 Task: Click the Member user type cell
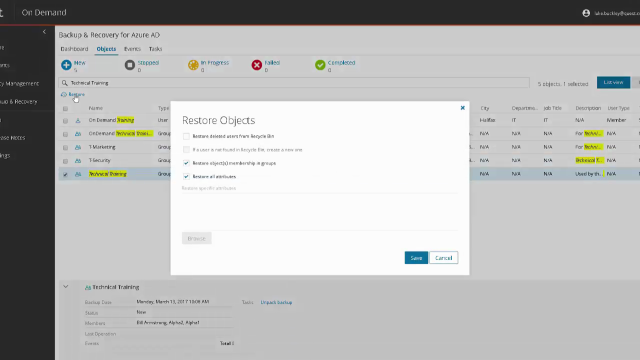click(x=616, y=120)
